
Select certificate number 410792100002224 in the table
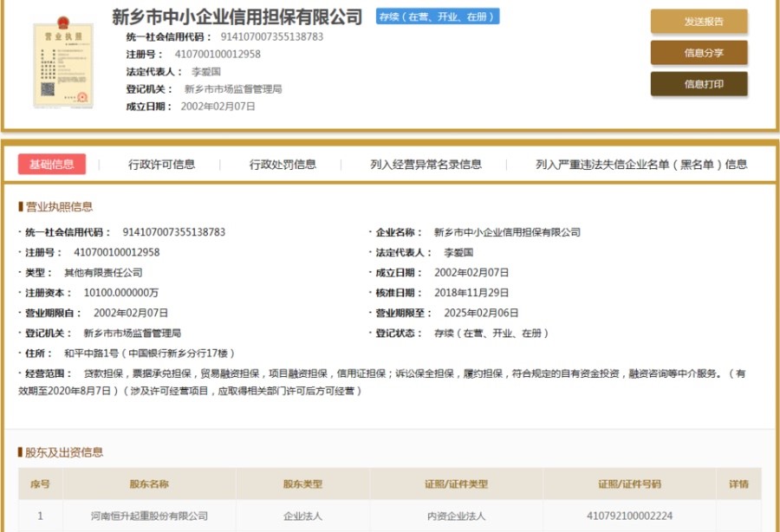629,516
